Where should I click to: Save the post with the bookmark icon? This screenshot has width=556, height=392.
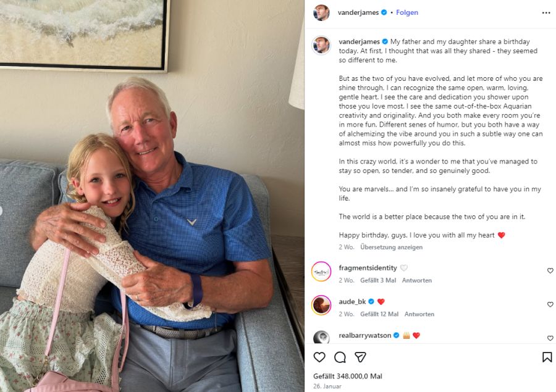pos(547,357)
